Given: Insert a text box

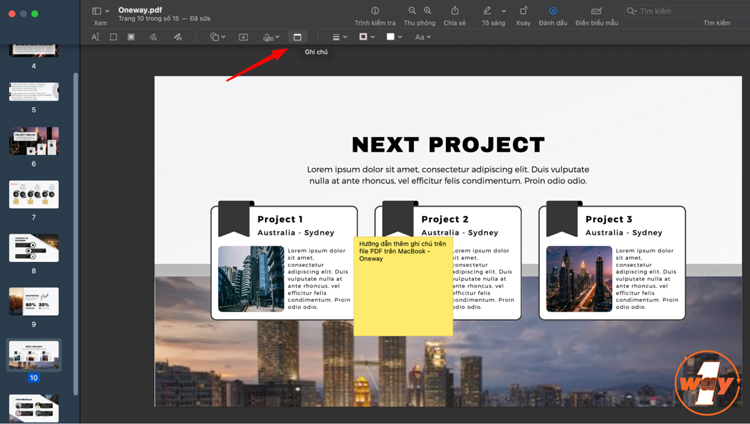Looking at the screenshot, I should click(243, 37).
